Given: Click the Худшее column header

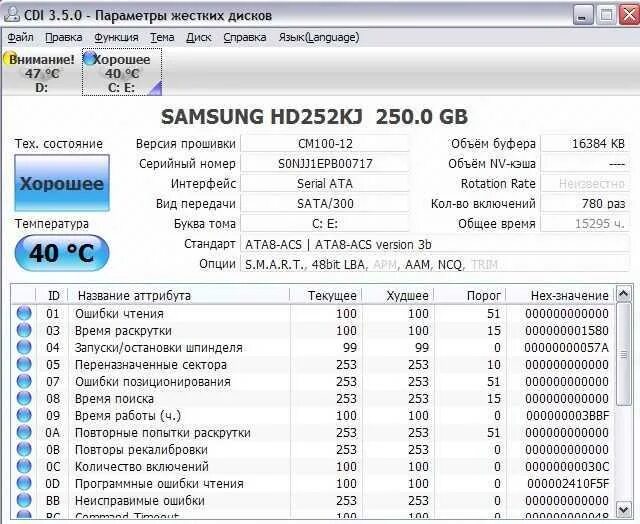Looking at the screenshot, I should [398, 295].
